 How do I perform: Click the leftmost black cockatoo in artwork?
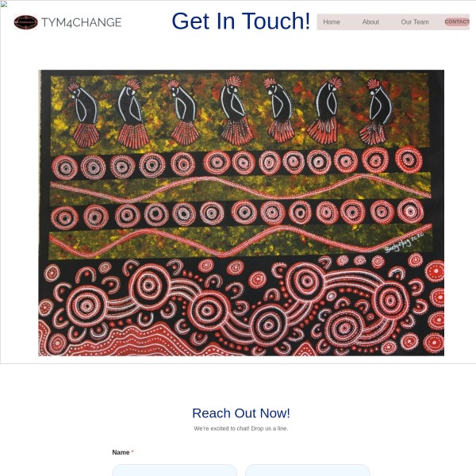[x=84, y=115]
